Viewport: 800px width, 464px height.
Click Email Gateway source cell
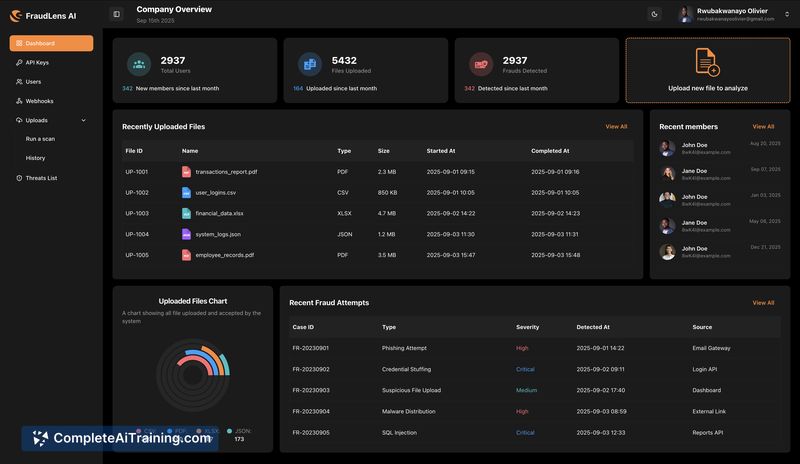click(711, 348)
